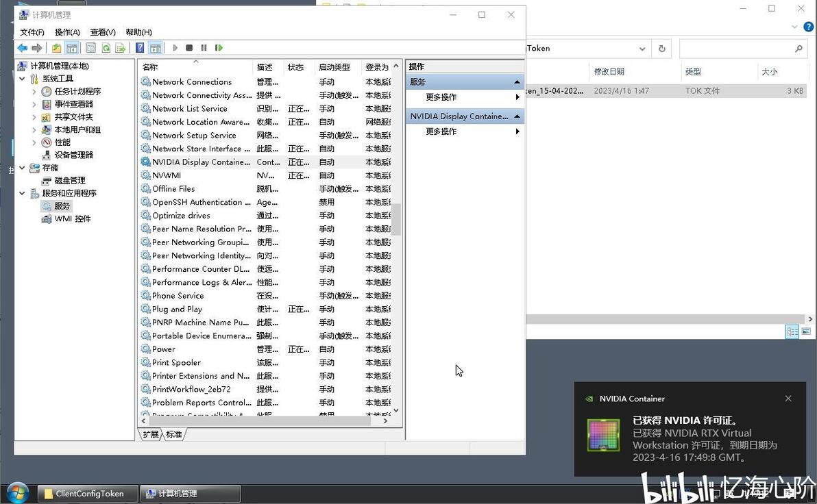The image size is (817, 504).
Task: Select the Power service row
Action: [265, 349]
